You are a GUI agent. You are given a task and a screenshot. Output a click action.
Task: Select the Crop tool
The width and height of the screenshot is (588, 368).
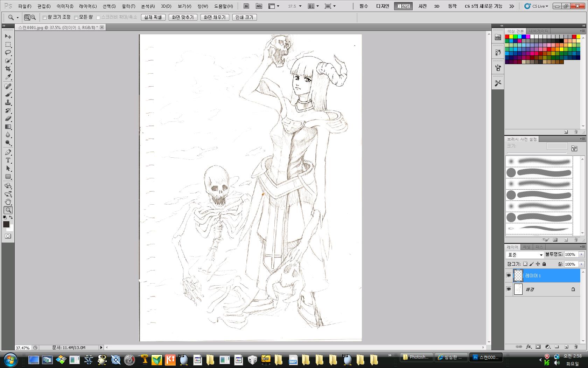(8, 69)
